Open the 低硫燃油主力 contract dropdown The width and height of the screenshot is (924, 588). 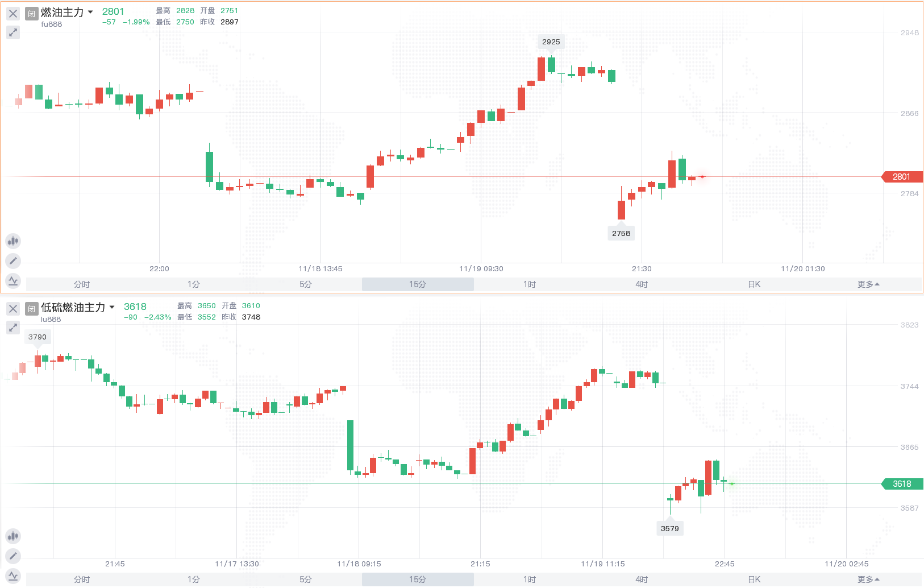pyautogui.click(x=112, y=308)
